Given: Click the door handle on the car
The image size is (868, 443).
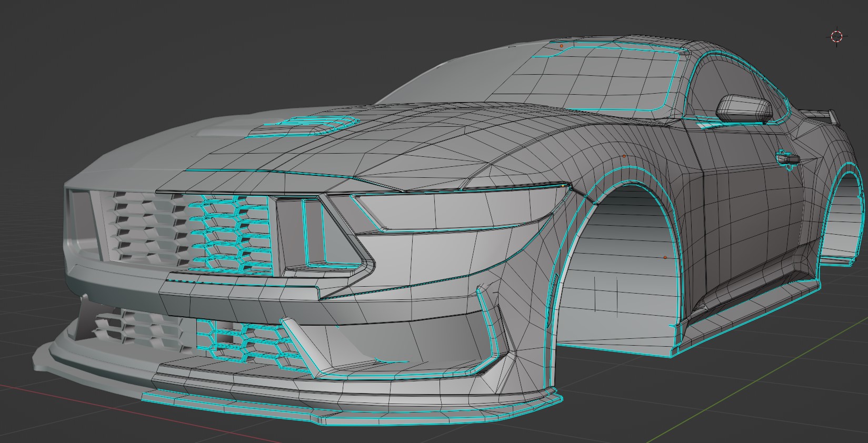Looking at the screenshot, I should click(788, 158).
